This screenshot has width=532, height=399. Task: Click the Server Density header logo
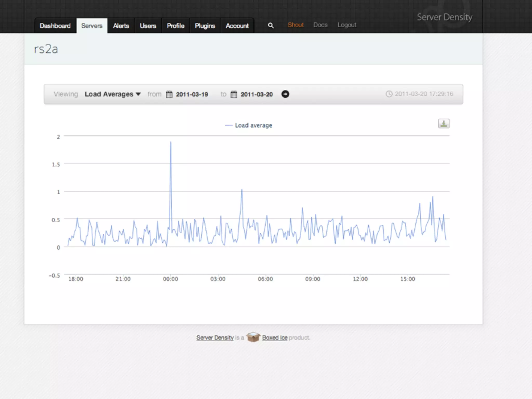click(x=444, y=17)
